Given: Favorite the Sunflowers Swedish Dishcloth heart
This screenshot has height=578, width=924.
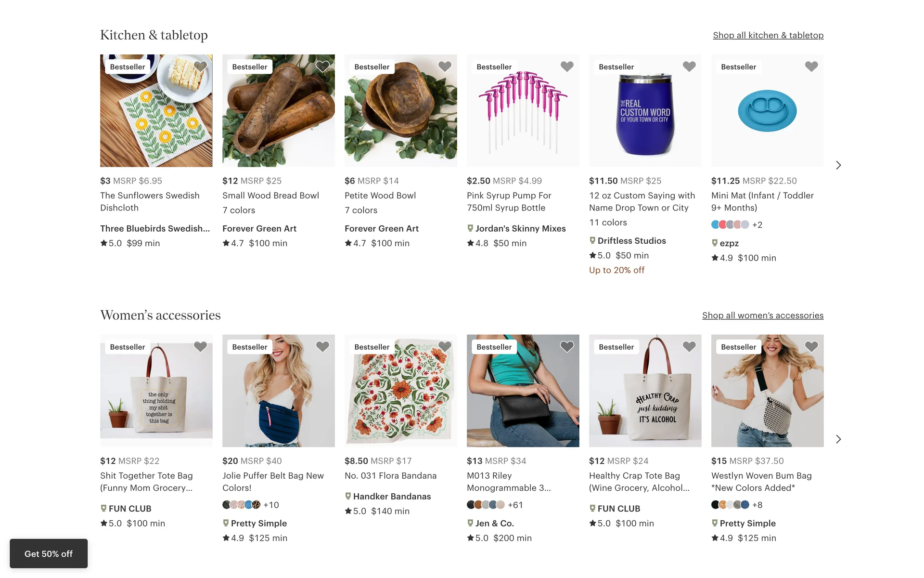Looking at the screenshot, I should click(x=200, y=66).
